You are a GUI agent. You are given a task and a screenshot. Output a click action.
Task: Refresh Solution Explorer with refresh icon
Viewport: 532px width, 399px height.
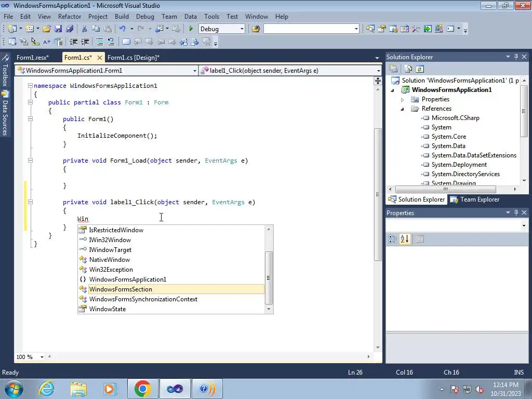coord(420,69)
